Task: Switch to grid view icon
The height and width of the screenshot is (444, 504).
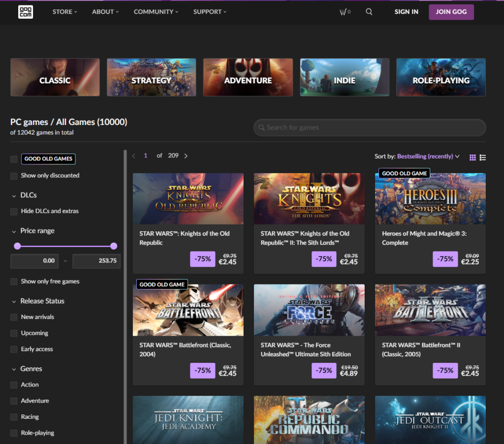Action: pos(472,157)
